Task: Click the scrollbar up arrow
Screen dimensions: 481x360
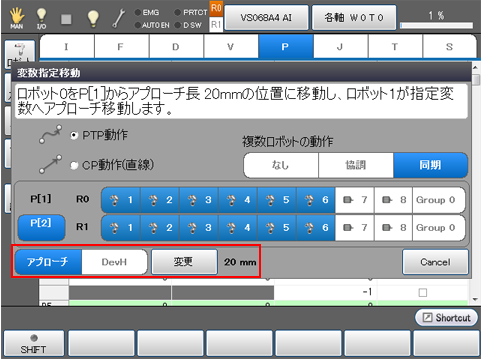Action: [x=476, y=68]
